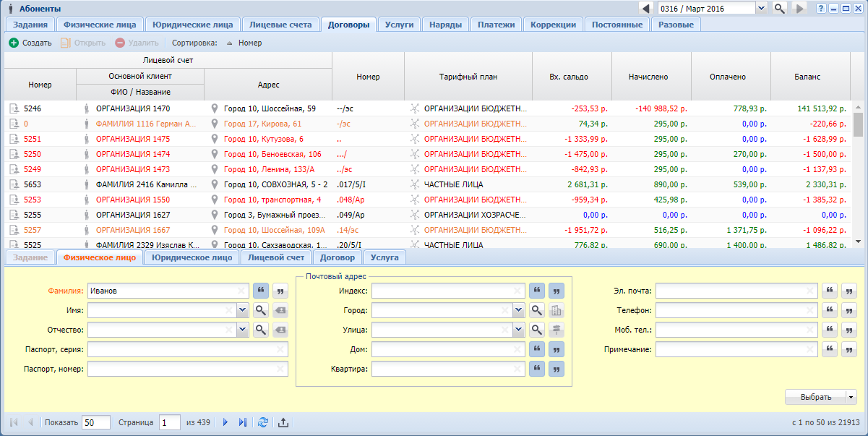This screenshot has height=436, width=868.
Task: Click the magnifier next to the period selector
Action: point(780,9)
